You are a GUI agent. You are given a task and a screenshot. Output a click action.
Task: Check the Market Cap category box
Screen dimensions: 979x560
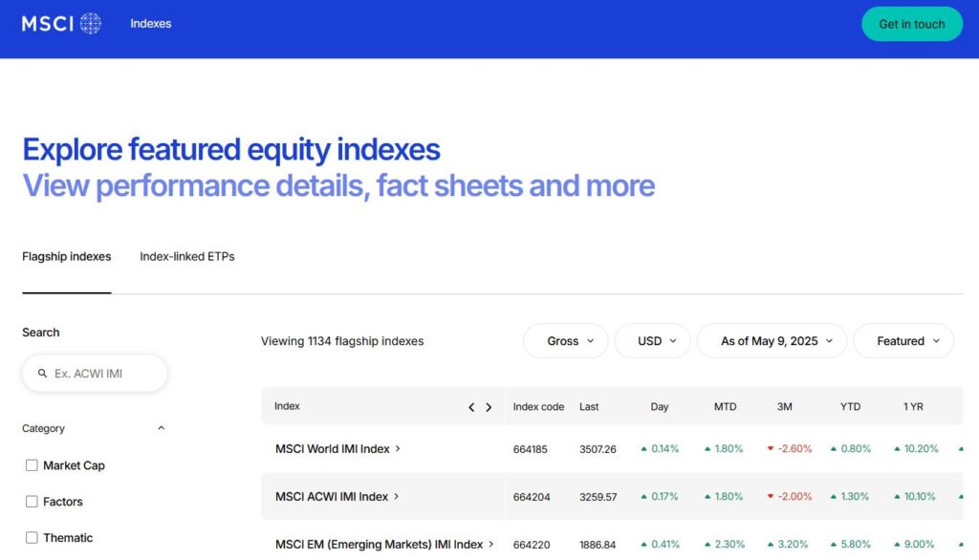point(32,465)
